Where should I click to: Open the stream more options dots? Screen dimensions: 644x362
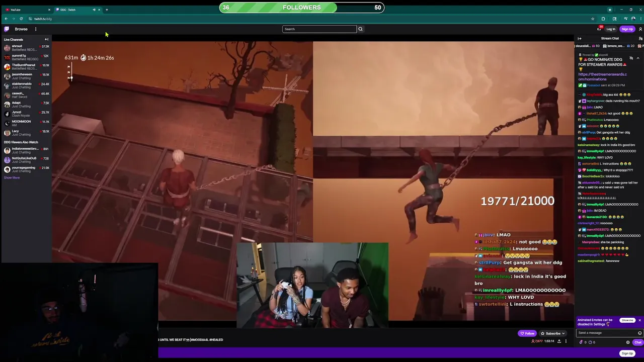(x=566, y=341)
